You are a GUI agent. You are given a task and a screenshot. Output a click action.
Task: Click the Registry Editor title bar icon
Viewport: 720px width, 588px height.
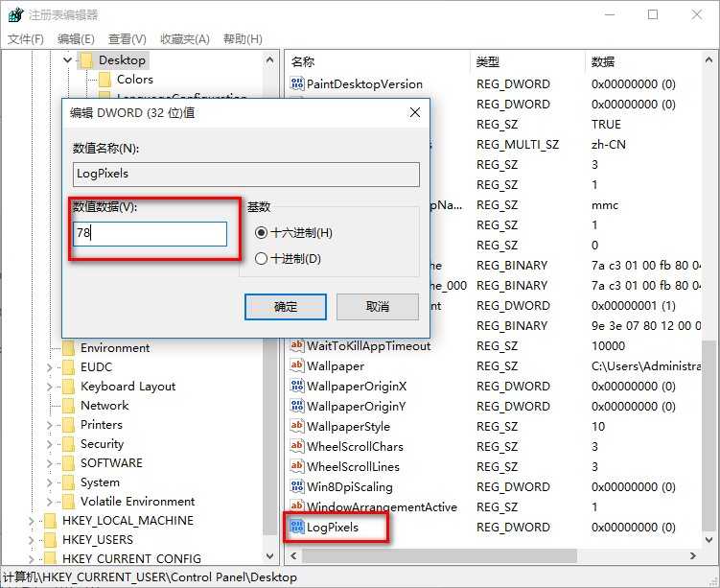pyautogui.click(x=15, y=14)
